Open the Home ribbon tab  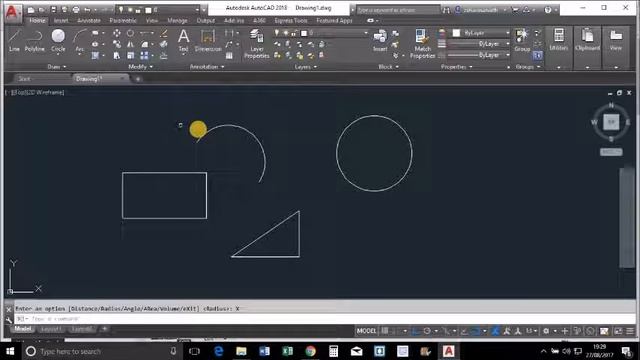37,20
